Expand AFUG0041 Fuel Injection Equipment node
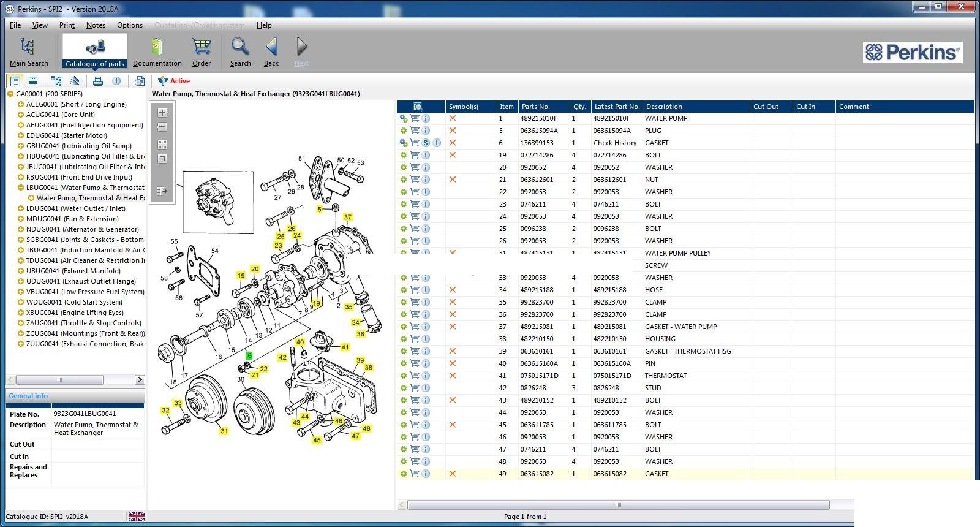980x527 pixels. click(x=20, y=125)
